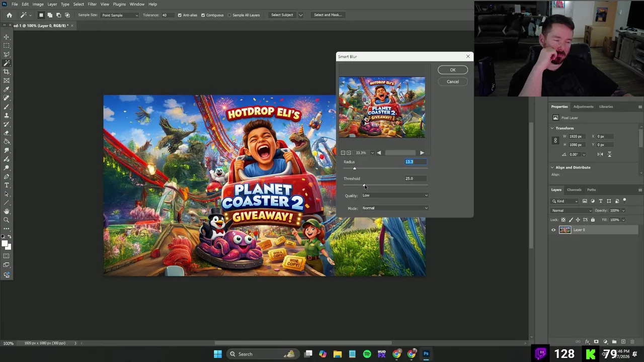Filter layers by type layers icon
The width and height of the screenshot is (644, 362).
(x=600, y=201)
